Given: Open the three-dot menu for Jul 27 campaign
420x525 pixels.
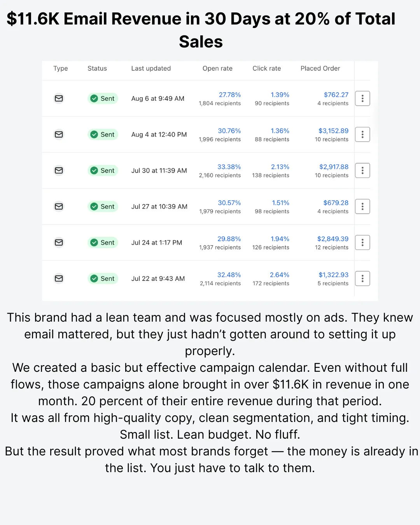Looking at the screenshot, I should (x=362, y=206).
